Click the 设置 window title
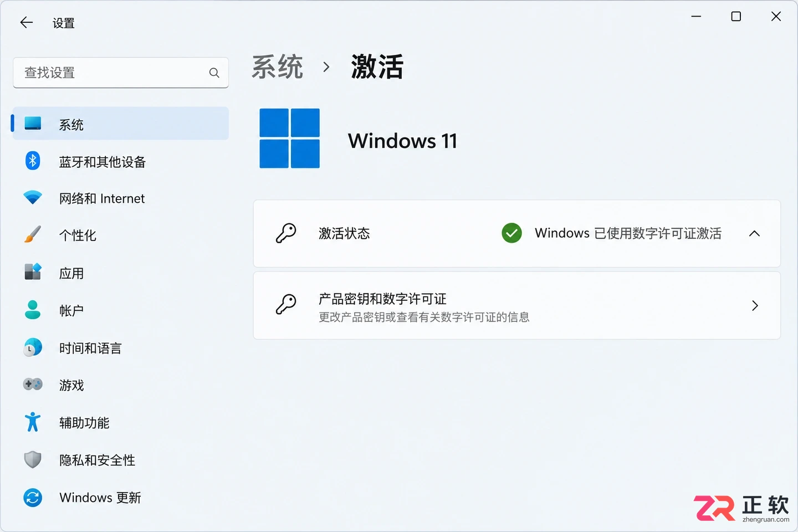Viewport: 798px width, 532px height. (x=64, y=23)
